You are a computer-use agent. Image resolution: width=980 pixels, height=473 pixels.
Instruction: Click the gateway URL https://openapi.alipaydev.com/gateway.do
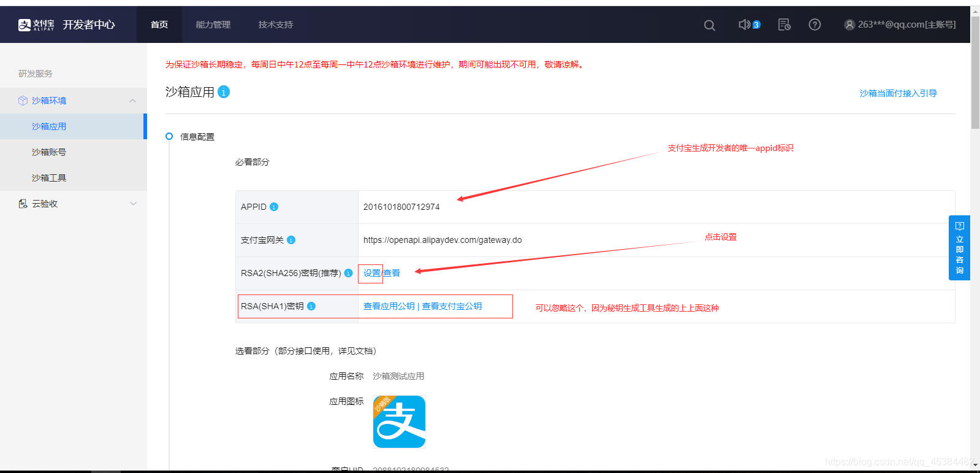tap(443, 240)
